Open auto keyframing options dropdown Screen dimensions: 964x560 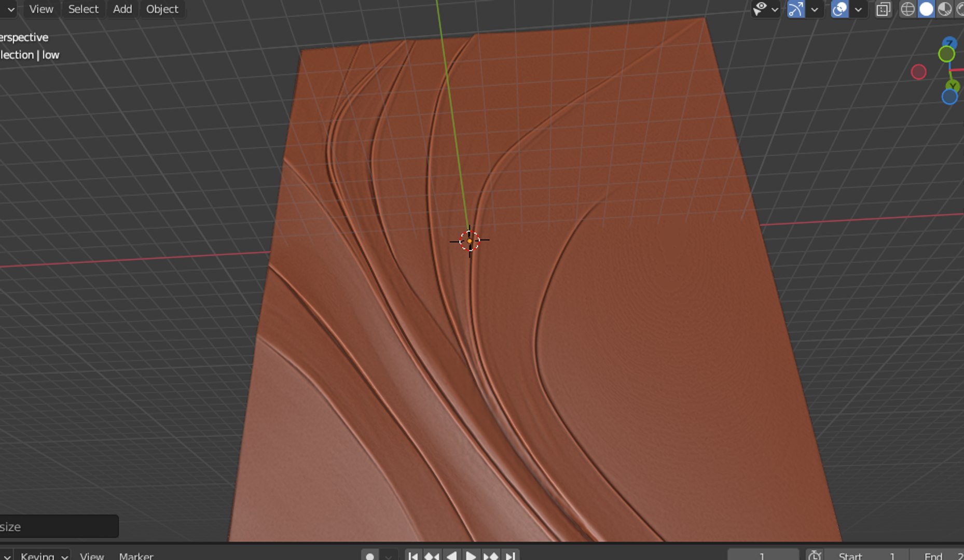[x=389, y=555]
